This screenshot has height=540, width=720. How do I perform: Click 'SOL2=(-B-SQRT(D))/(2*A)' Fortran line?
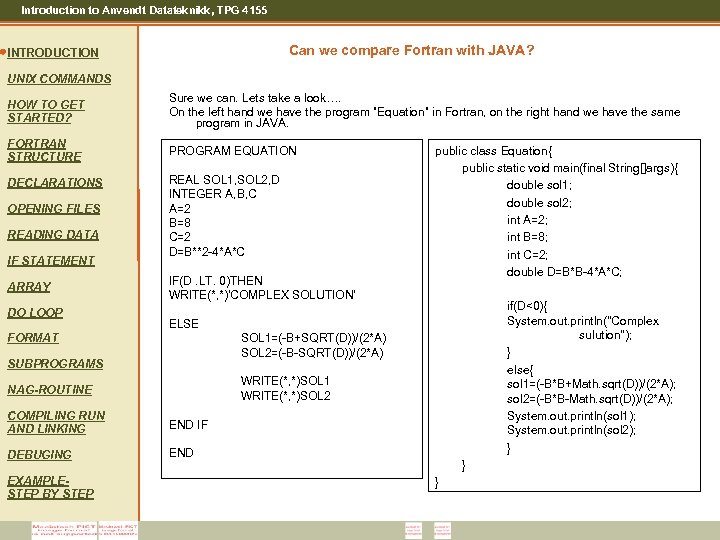pyautogui.click(x=312, y=353)
